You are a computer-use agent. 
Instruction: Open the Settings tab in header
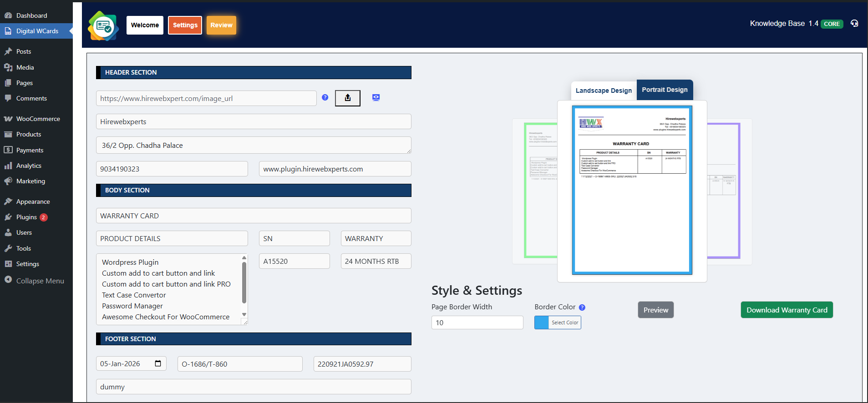coord(185,25)
